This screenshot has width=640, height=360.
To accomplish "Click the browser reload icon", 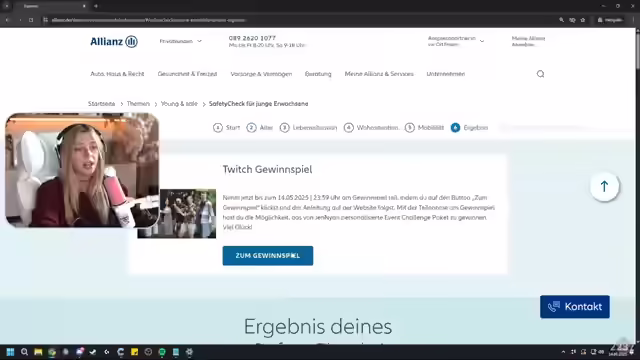I will [31, 20].
